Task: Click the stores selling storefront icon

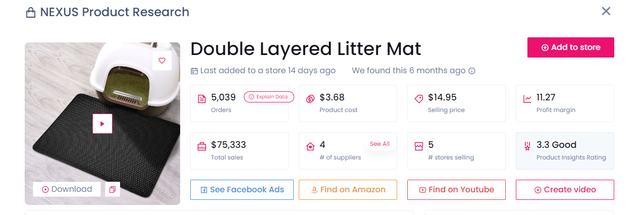Action: pyautogui.click(x=418, y=147)
